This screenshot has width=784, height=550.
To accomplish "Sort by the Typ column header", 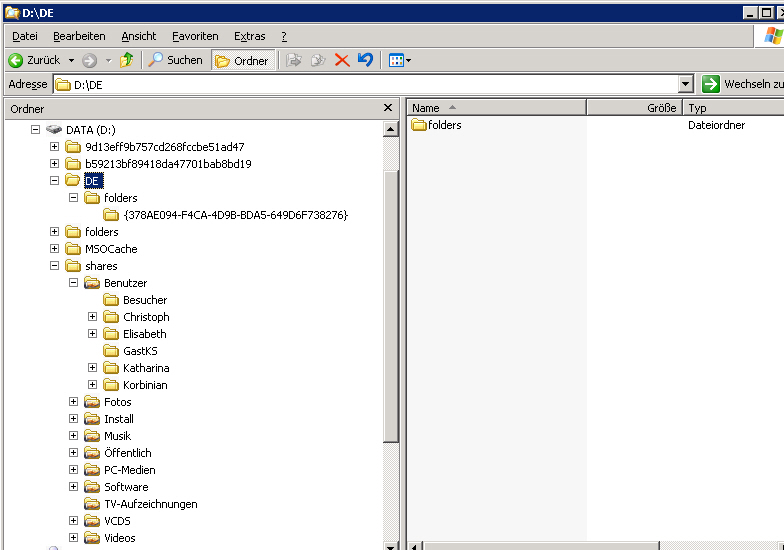I will click(x=733, y=108).
